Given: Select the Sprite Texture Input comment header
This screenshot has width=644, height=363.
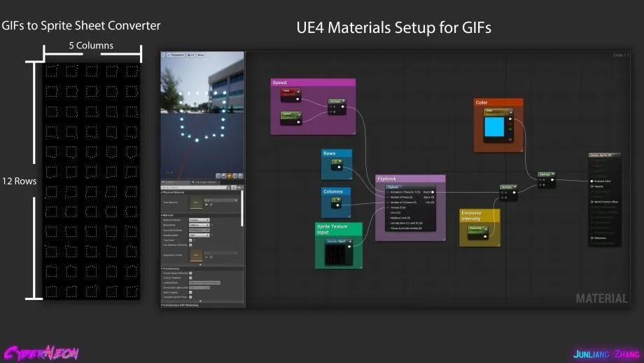Looking at the screenshot, I should [339, 229].
